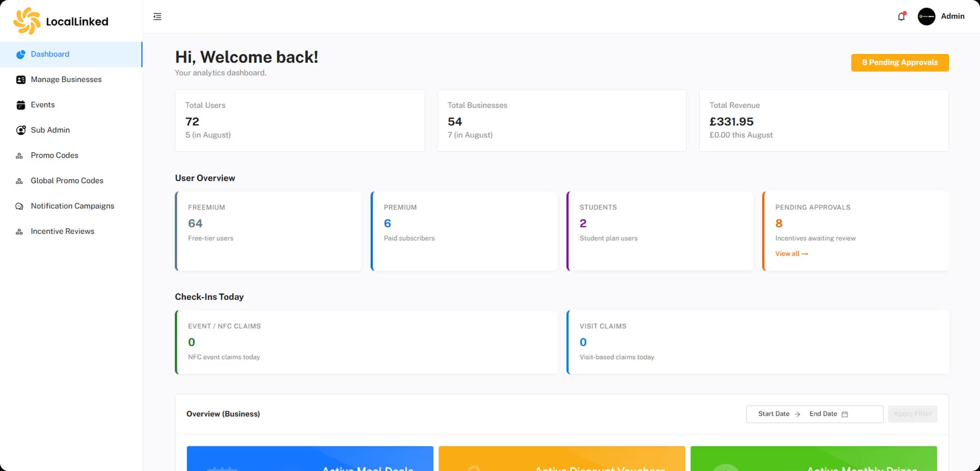Click the End Date field
The image size is (980, 471).
click(823, 414)
